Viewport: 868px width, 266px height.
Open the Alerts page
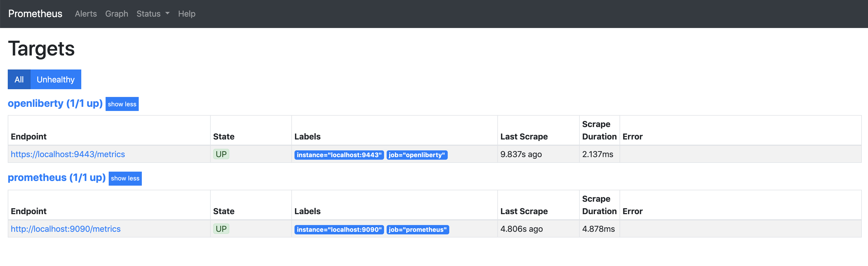(x=86, y=13)
